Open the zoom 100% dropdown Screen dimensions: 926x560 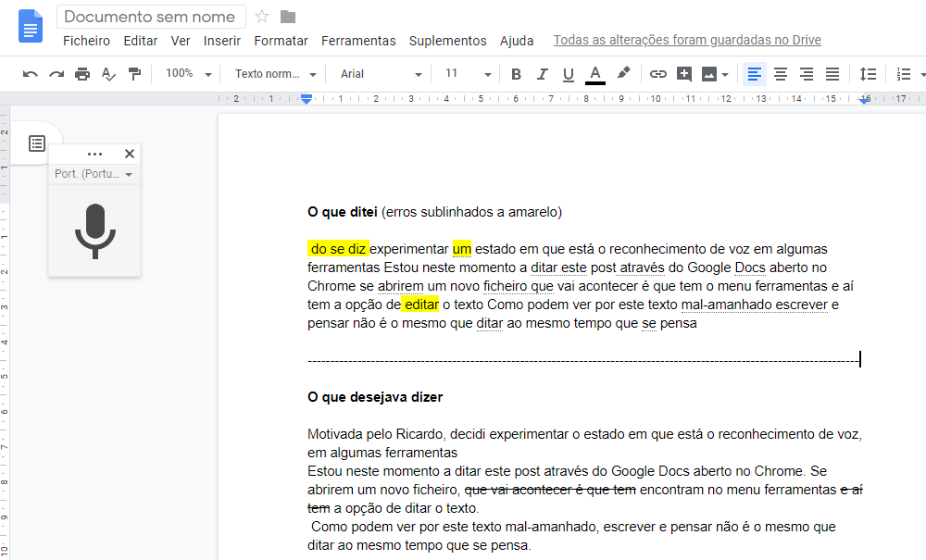188,74
